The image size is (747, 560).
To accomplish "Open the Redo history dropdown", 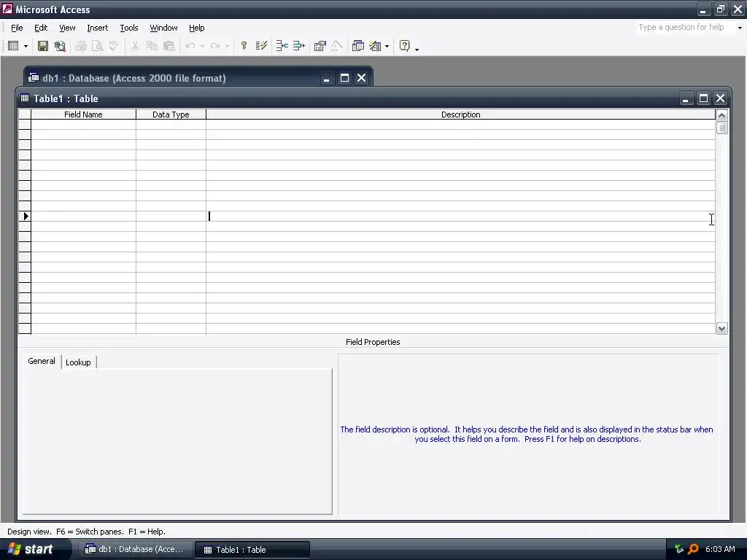I will (x=228, y=46).
